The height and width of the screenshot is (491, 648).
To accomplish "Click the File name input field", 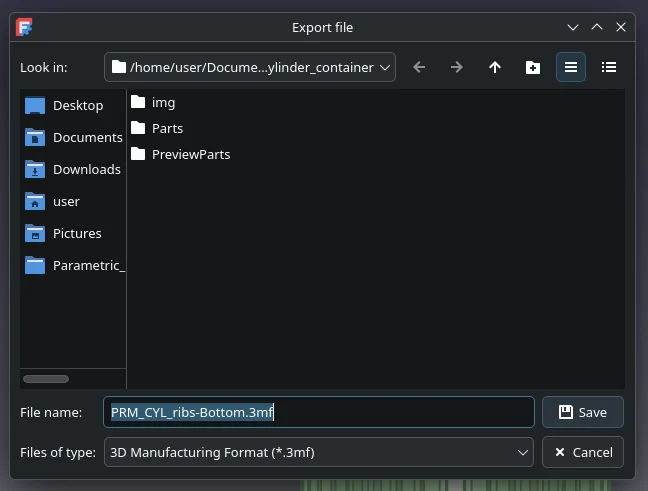I will pyautogui.click(x=319, y=412).
